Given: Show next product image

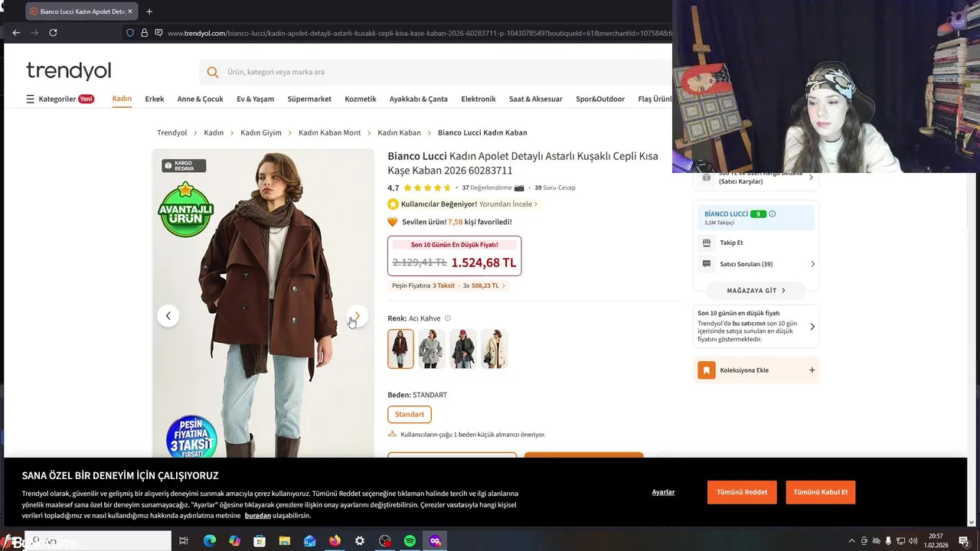Looking at the screenshot, I should [357, 315].
